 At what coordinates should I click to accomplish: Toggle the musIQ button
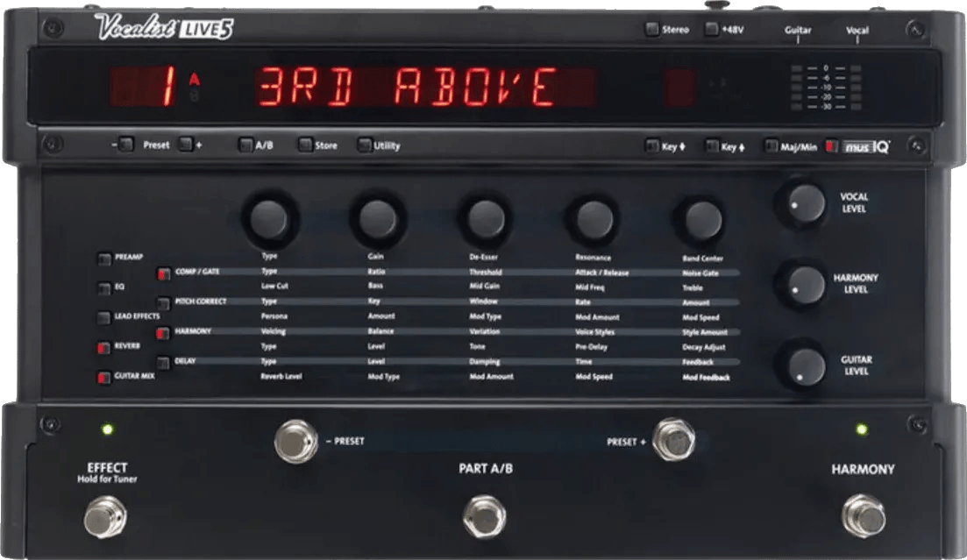point(832,146)
